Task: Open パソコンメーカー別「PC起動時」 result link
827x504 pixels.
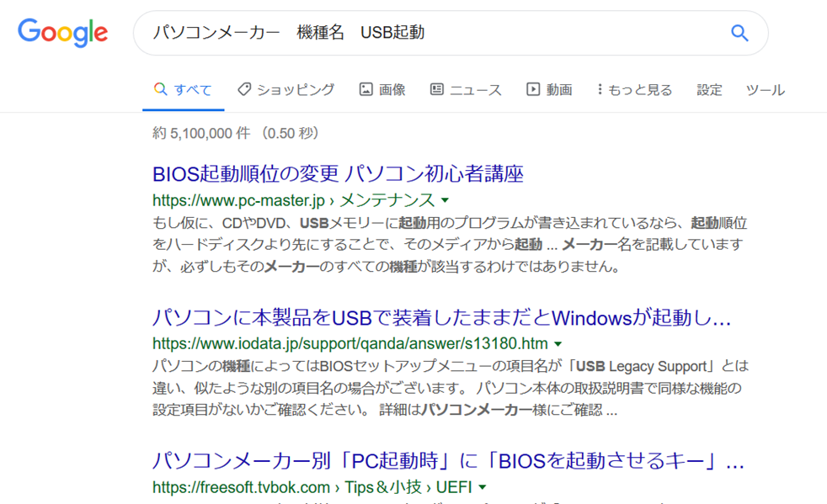Action: (x=448, y=461)
